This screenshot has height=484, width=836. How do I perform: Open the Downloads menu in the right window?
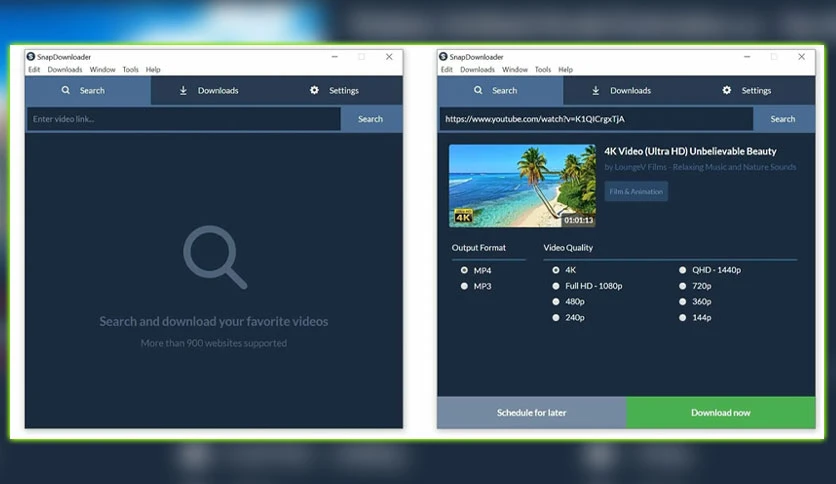(477, 69)
